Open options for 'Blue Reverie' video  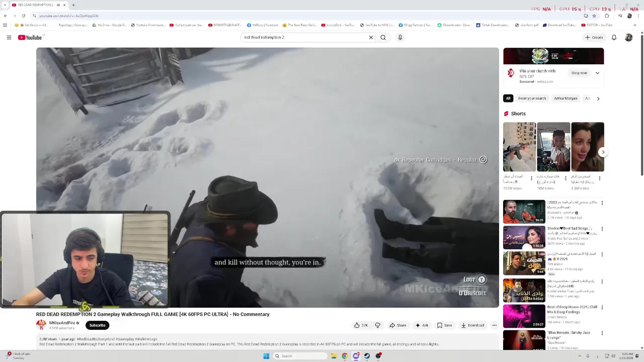[602, 333]
